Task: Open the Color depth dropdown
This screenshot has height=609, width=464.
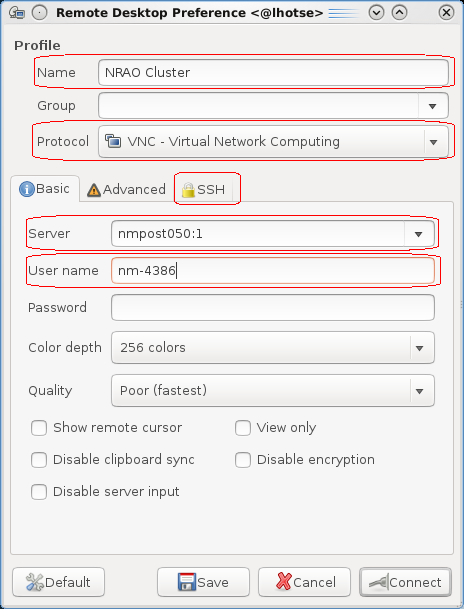Action: click(x=273, y=348)
